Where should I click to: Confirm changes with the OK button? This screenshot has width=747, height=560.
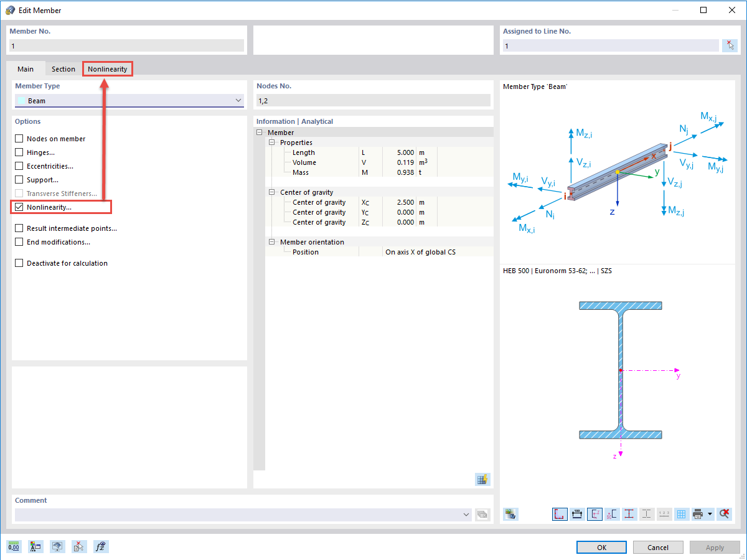point(601,547)
